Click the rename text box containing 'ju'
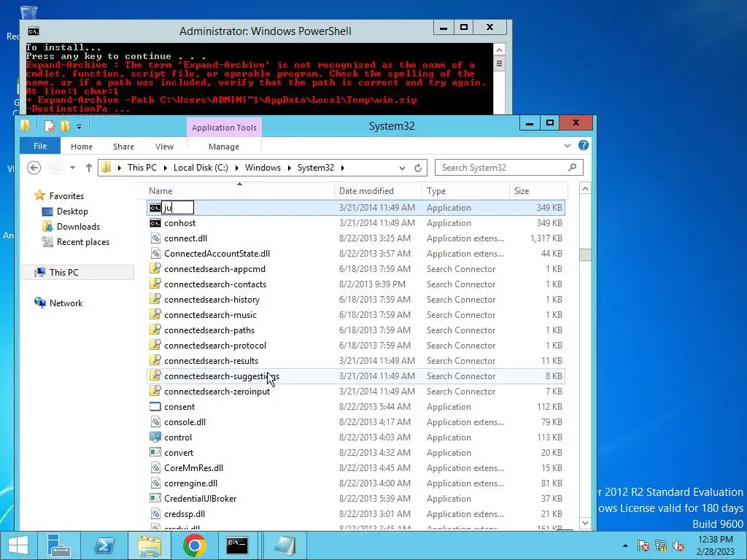Screen dimensions: 747x560 pyautogui.click(x=178, y=208)
